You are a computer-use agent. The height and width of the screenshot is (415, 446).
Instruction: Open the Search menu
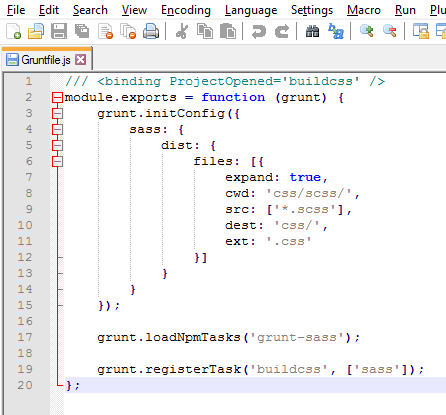[x=90, y=10]
